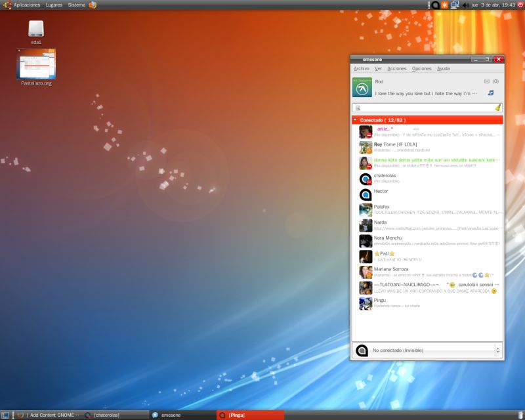Image resolution: width=525 pixels, height=420 pixels.
Task: Open the Acciones menu
Action: click(x=397, y=69)
